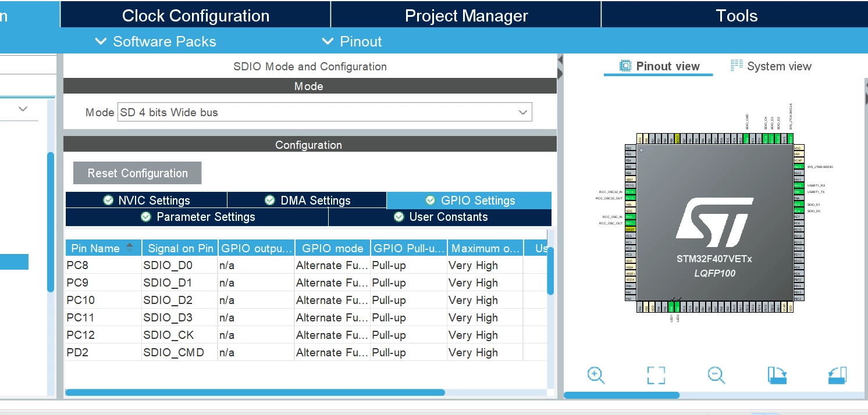Fit chip view to screen
This screenshot has width=868, height=415.
tap(656, 375)
